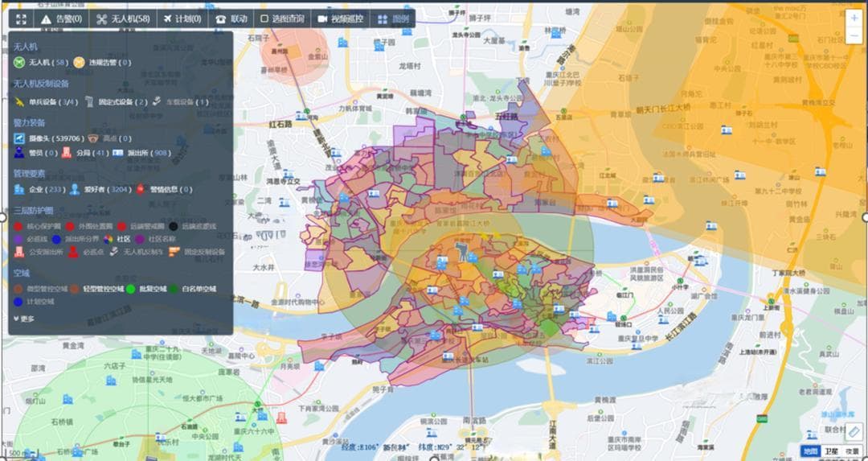Screen dimensions: 868x461
Task: Toggle the blue 派出所分界 boundary layer
Action: [75, 240]
